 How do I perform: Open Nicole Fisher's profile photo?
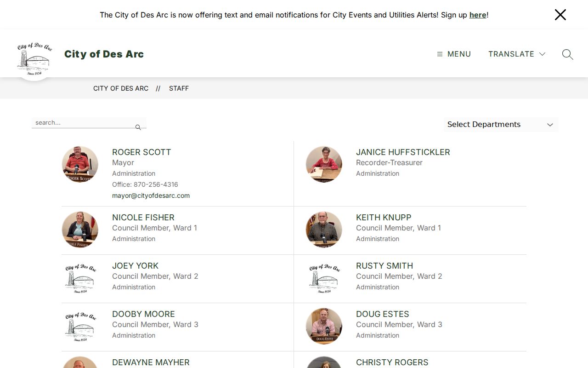coord(80,230)
